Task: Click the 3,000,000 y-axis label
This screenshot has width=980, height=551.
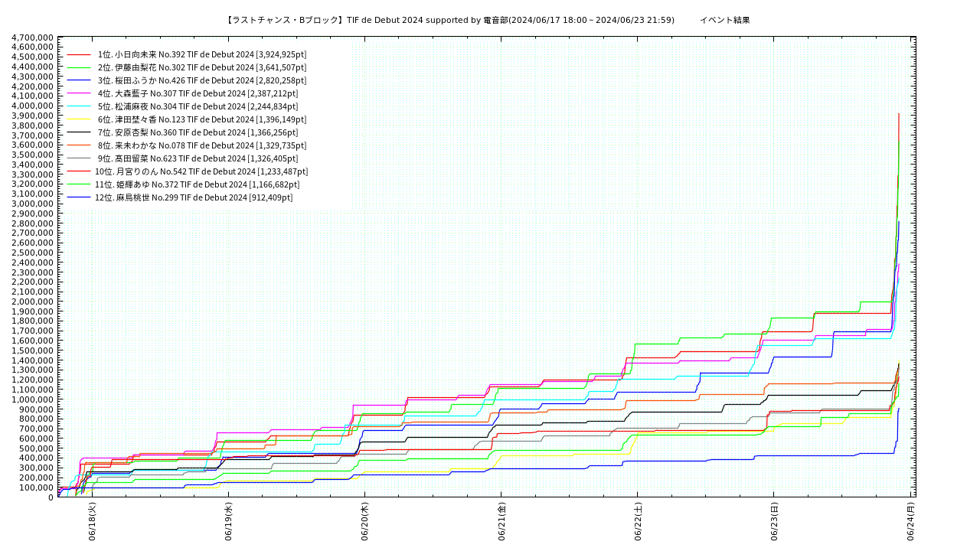Action: tap(32, 204)
